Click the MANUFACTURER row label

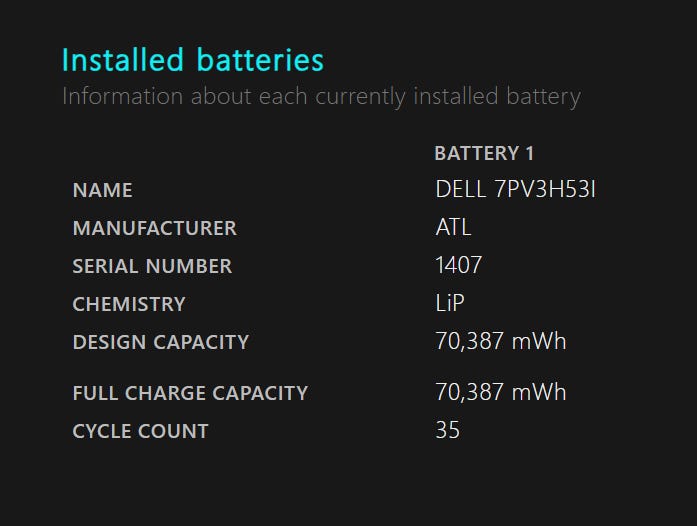tap(155, 228)
